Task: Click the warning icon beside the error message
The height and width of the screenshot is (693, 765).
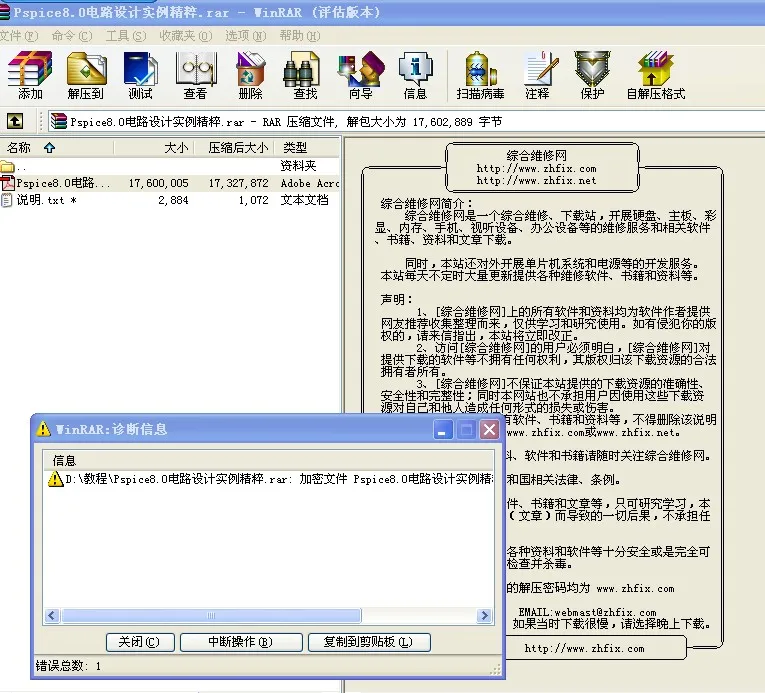Action: [55, 479]
